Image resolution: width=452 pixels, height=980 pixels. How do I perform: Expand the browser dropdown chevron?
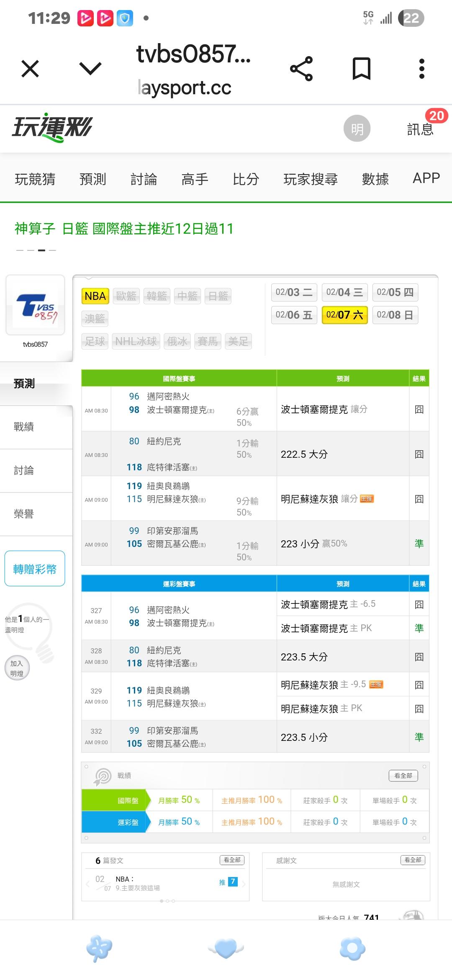point(90,69)
